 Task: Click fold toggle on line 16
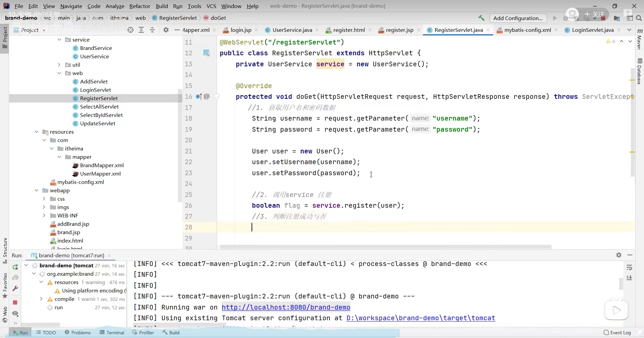point(217,96)
